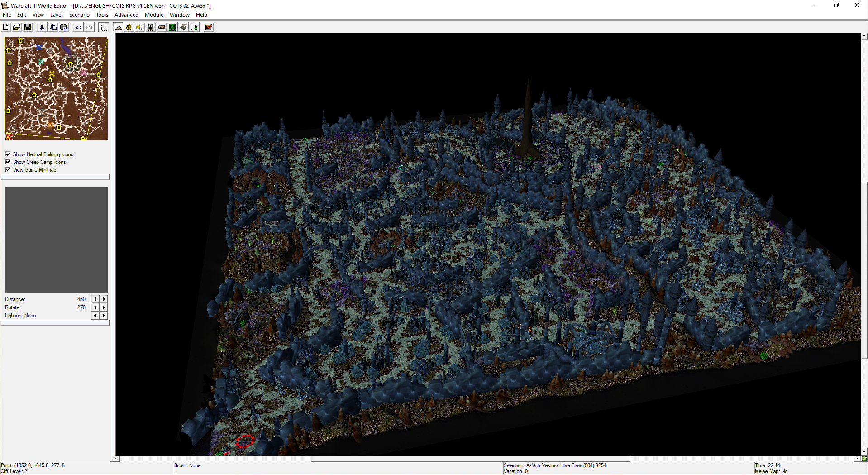Click the viewport scroll-right arrow
This screenshot has width=868, height=475.
[x=858, y=459]
